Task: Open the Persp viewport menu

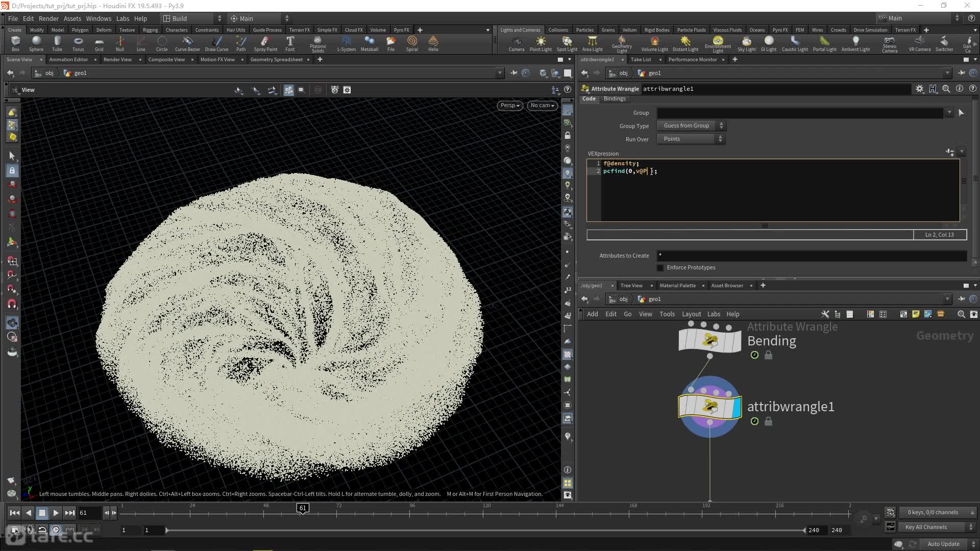Action: point(510,106)
